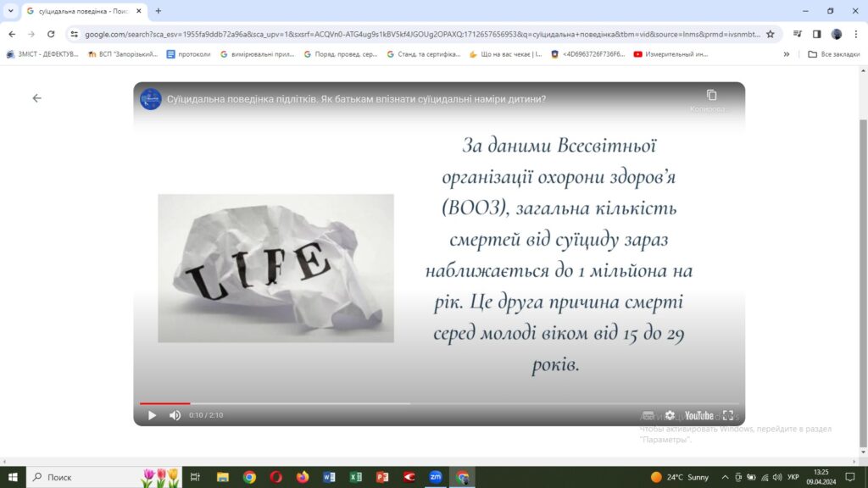This screenshot has height=488, width=868.
Task: Open the video title link
Action: pyautogui.click(x=357, y=99)
